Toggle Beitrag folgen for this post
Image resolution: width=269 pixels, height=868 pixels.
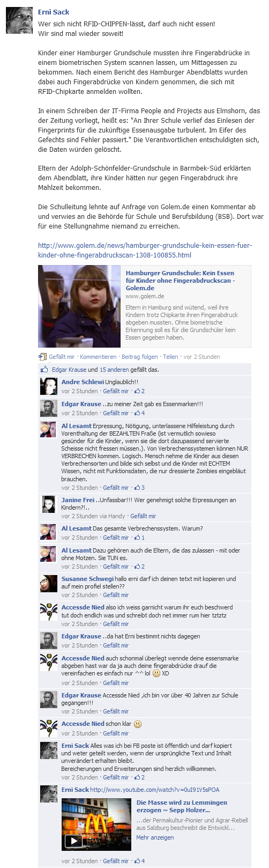(140, 357)
